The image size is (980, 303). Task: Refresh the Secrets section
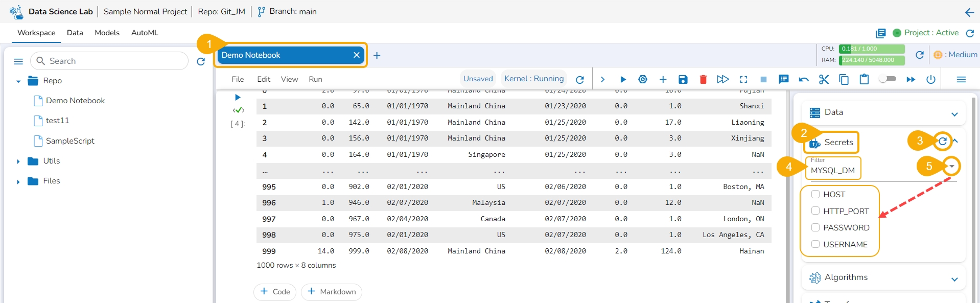[x=943, y=141]
